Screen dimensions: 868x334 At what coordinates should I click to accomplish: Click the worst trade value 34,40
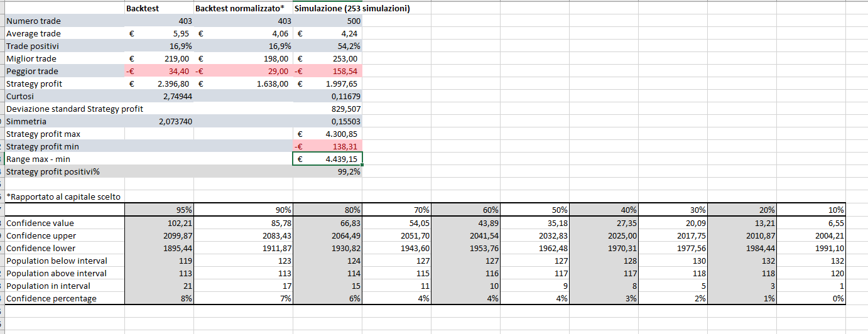pos(160,72)
